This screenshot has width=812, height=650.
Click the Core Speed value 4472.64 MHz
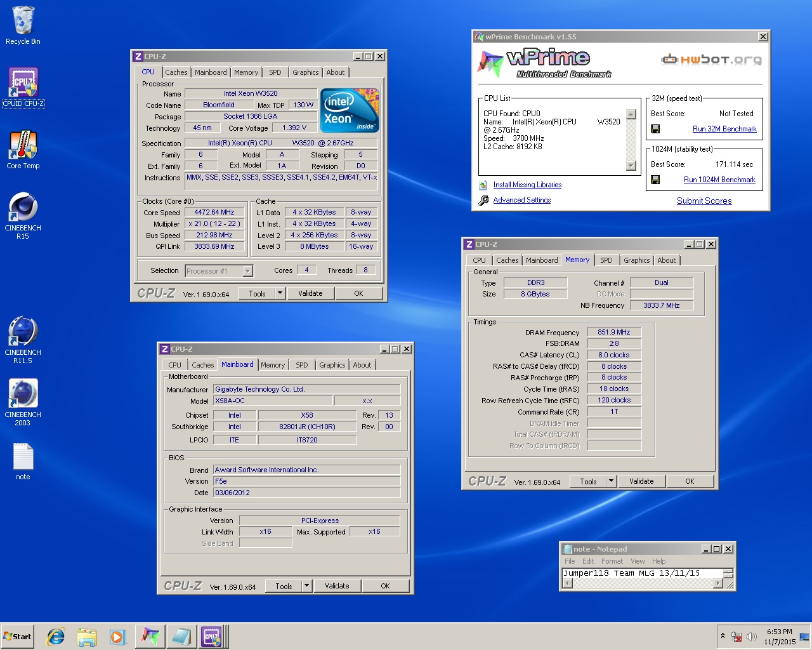214,213
